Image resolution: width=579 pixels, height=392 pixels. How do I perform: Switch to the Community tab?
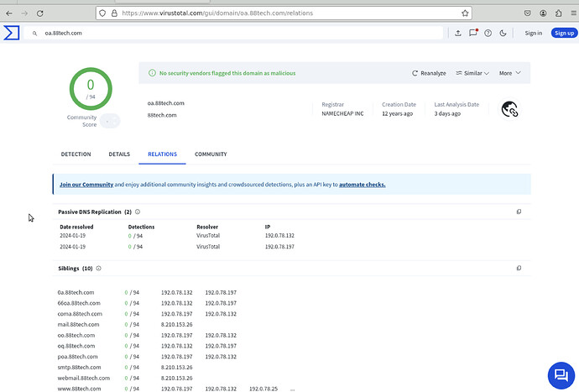(x=211, y=154)
